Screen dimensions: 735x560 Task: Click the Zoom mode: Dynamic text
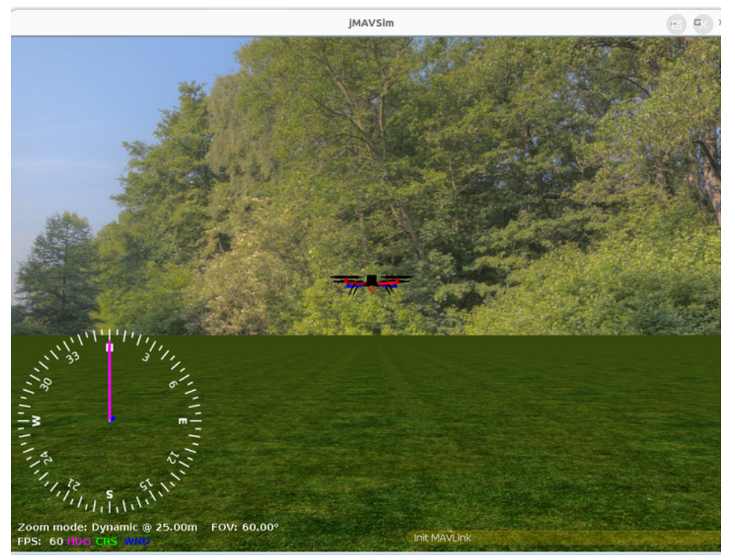tap(78, 527)
